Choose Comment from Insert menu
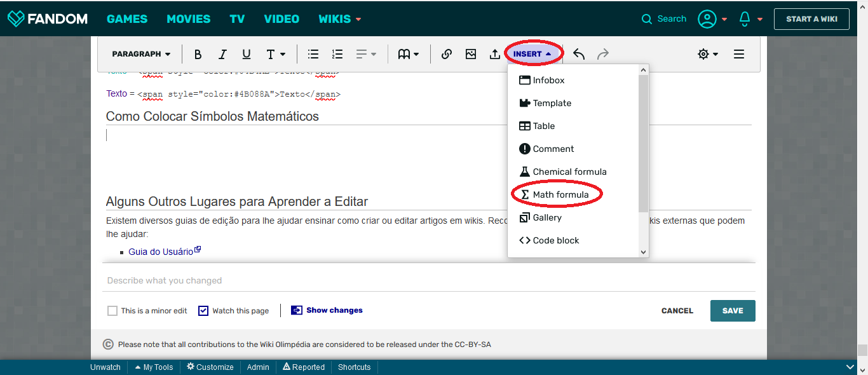Screen dimensions: 868x375 click(x=573, y=149)
